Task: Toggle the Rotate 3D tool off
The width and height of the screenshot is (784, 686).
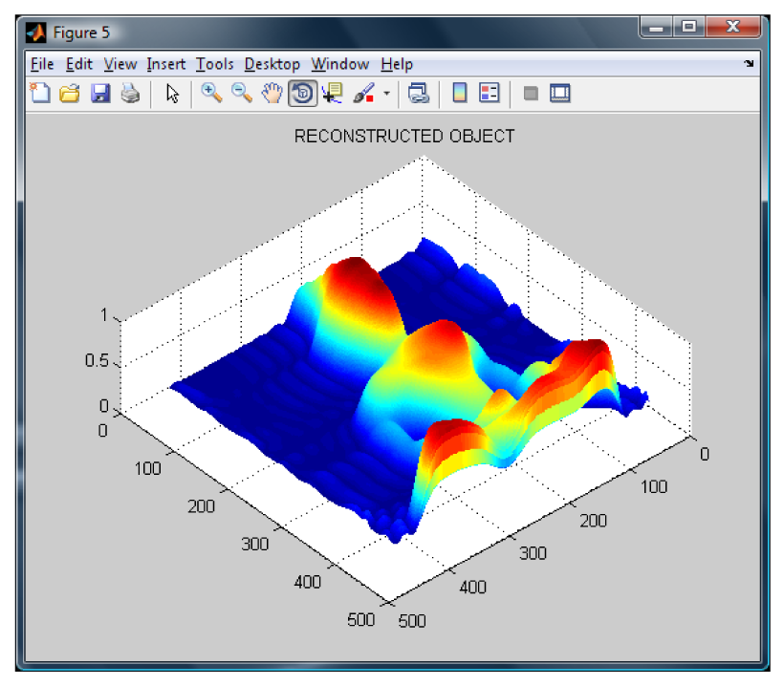Action: point(302,94)
